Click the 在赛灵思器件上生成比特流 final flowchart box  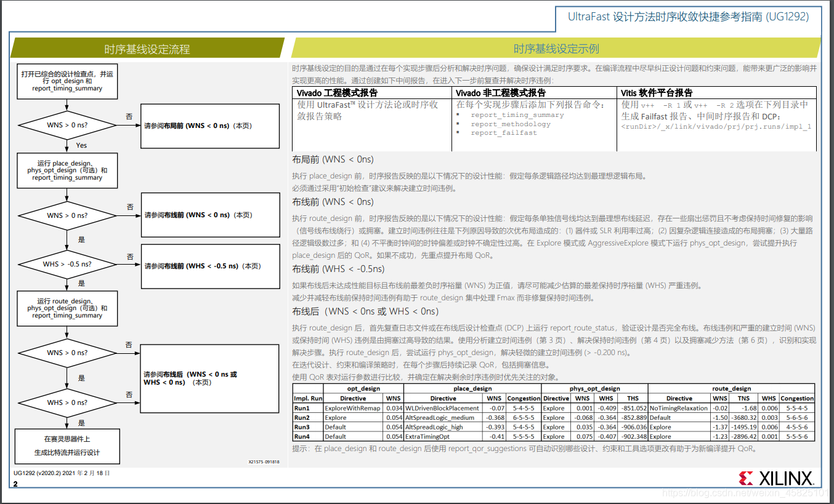point(67,446)
